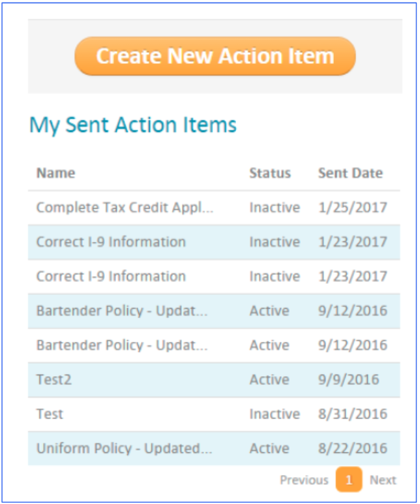Image resolution: width=420 pixels, height=504 pixels.
Task: Go to the Next page
Action: click(383, 480)
